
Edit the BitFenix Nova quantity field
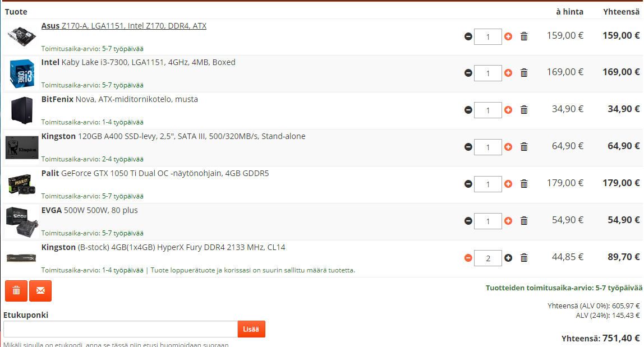(487, 110)
